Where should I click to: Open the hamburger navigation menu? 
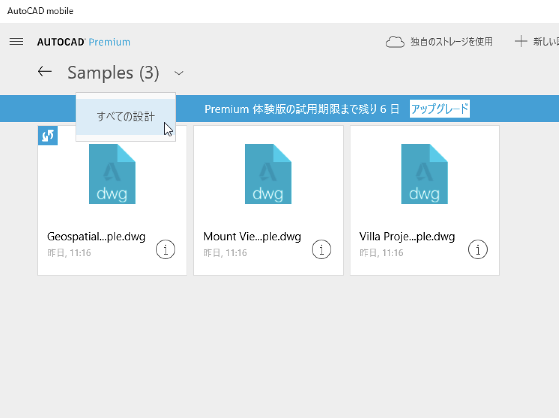(x=16, y=42)
